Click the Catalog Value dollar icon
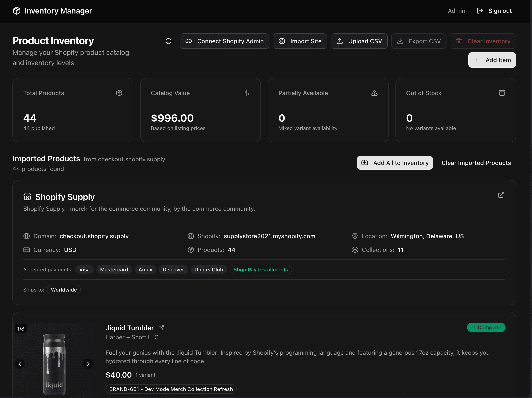Viewport: 532px width, 398px height. click(x=246, y=93)
